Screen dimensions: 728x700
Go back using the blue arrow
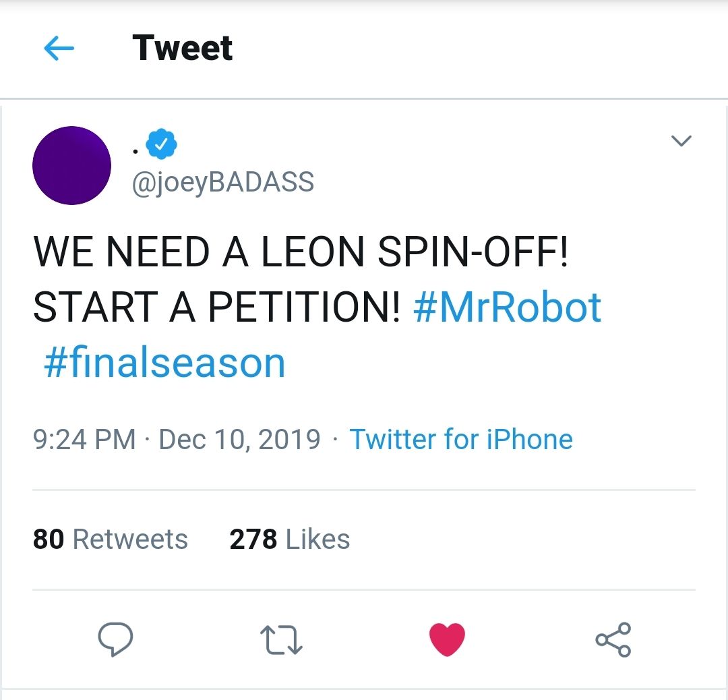59,49
